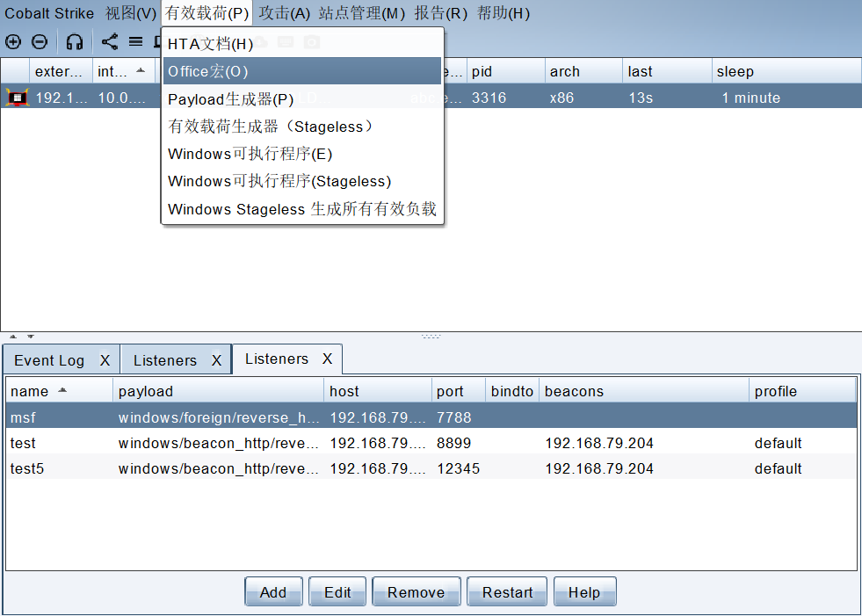This screenshot has height=616, width=862.
Task: Sort sessions by pid column
Action: pos(506,71)
